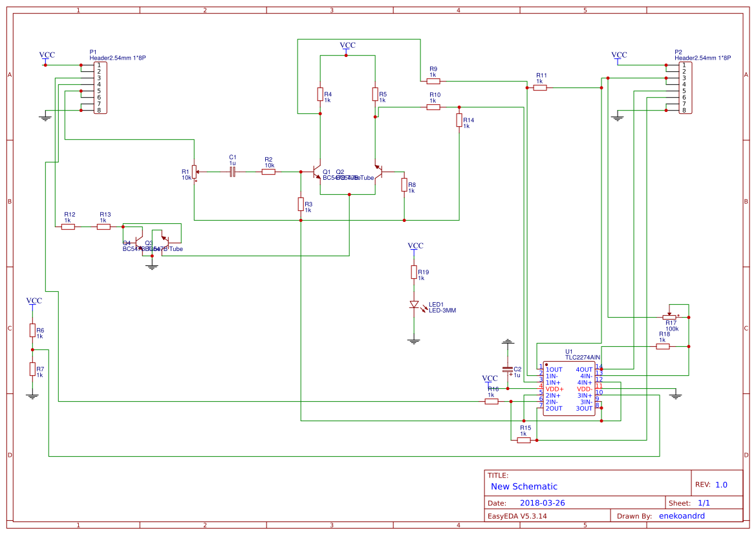Click the ground symbol above capacitor C2
Screen dimensions: 756x535
point(508,341)
